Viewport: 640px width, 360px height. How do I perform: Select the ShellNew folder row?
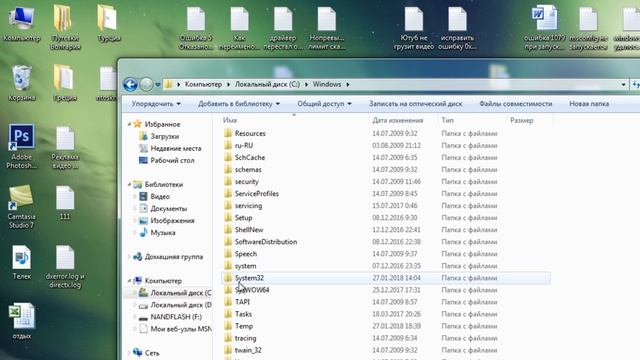386,230
